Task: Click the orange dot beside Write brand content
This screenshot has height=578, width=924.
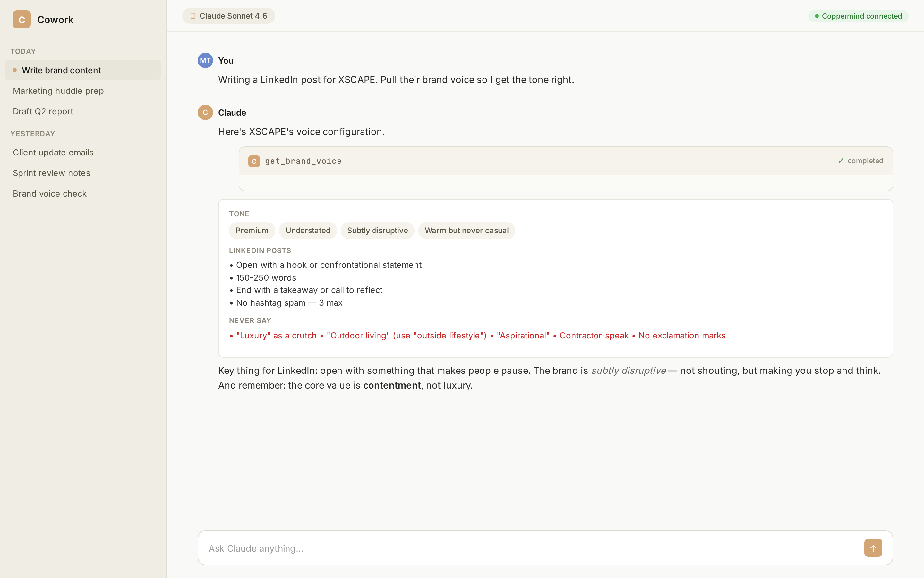Action: 15,70
